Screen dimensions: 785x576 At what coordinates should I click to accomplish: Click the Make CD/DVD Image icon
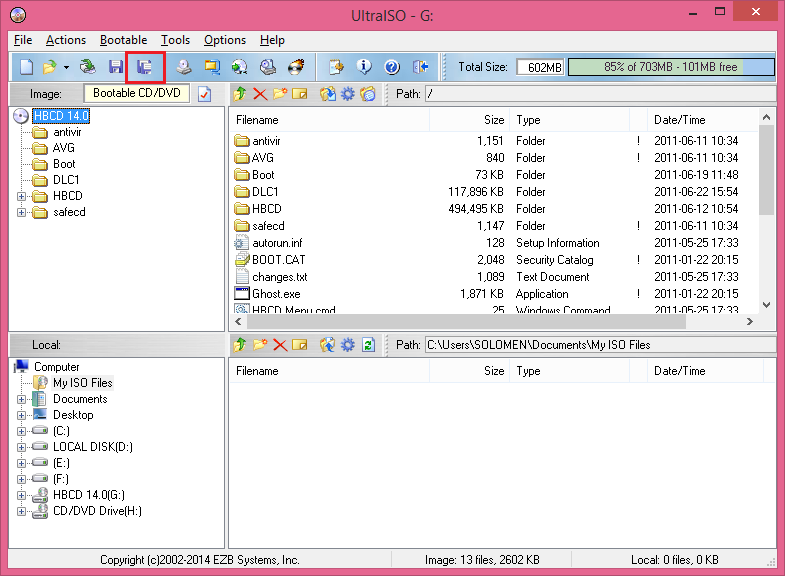pos(184,67)
